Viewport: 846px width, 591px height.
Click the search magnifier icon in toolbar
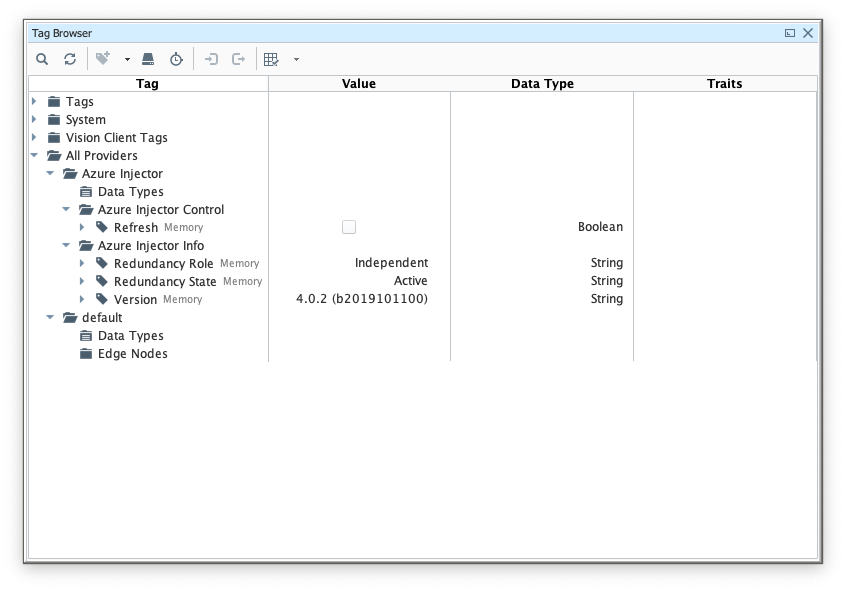tap(42, 59)
